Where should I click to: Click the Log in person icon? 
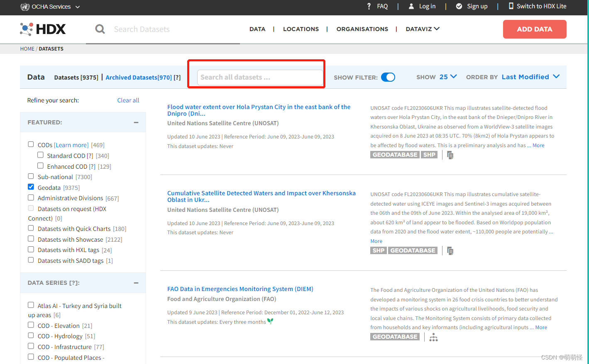click(x=411, y=6)
